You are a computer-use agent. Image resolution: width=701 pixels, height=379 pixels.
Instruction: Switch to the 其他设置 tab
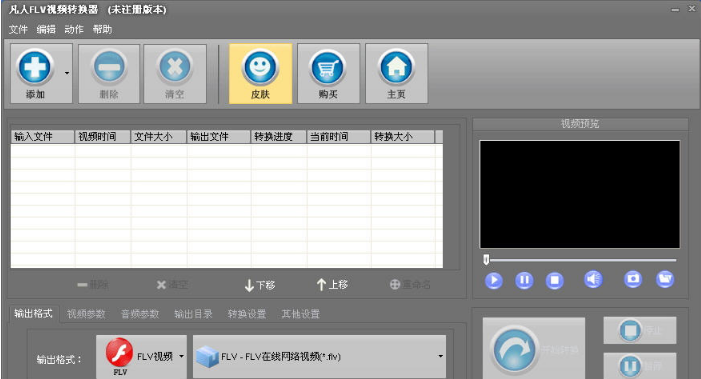300,314
